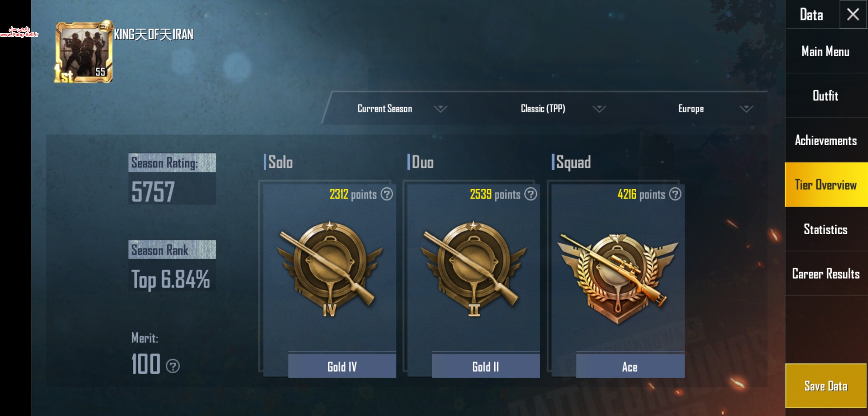Open the Career Results tab
This screenshot has height=416, width=868.
826,273
